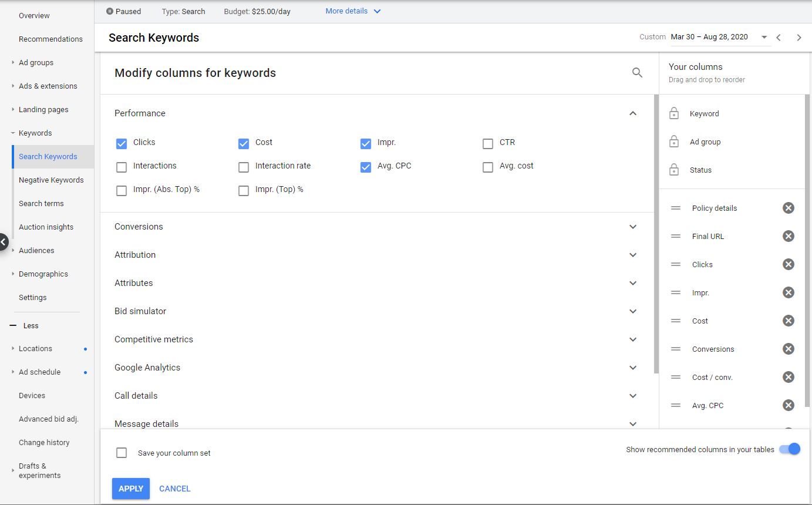Viewport: 812px width, 505px height.
Task: Expand the Attributes section
Action: (633, 283)
